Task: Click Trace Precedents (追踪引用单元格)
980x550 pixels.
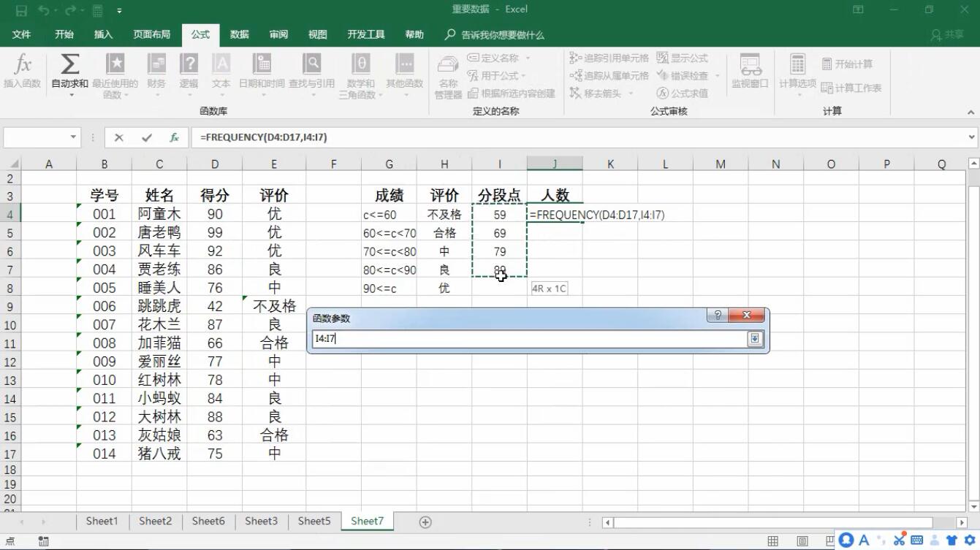Action: pos(609,58)
